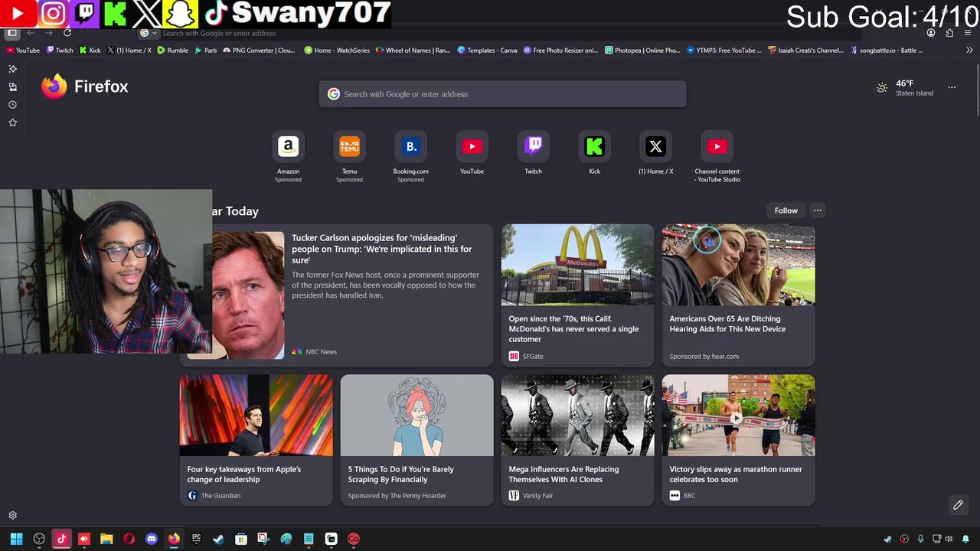Open File Explorer in the taskbar
980x551 pixels.
click(106, 539)
